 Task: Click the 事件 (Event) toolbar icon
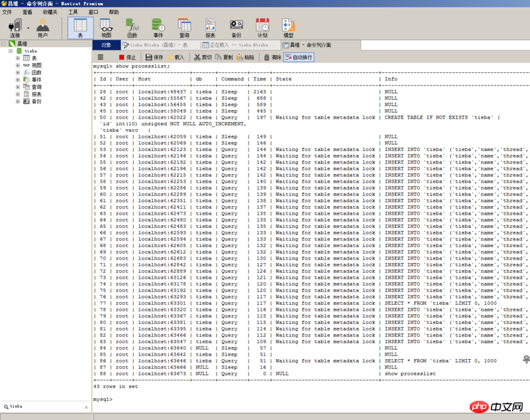coord(158,27)
